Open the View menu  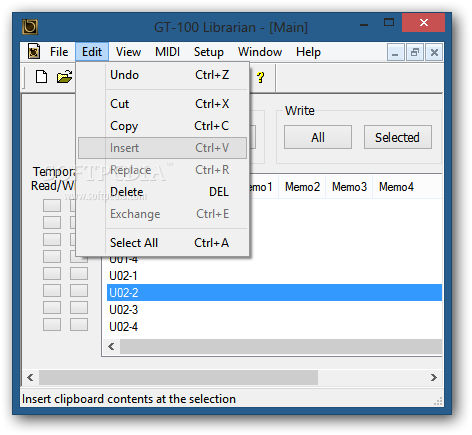point(128,52)
